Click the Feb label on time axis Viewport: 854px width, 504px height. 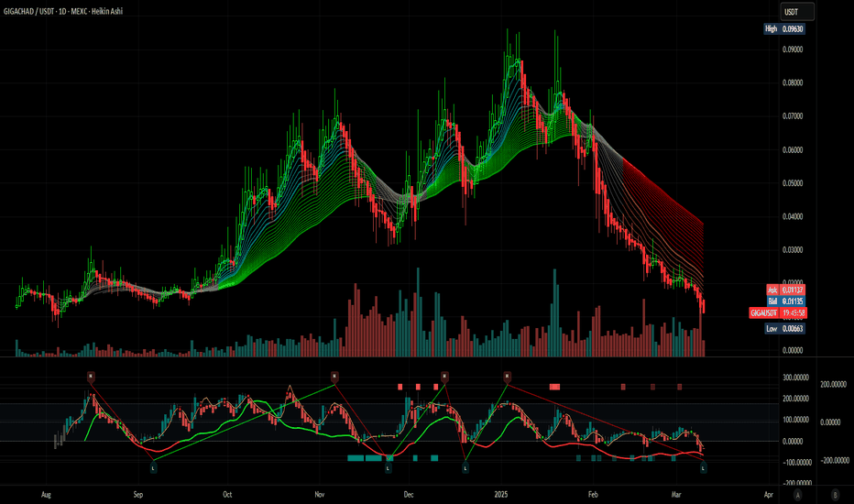[593, 495]
